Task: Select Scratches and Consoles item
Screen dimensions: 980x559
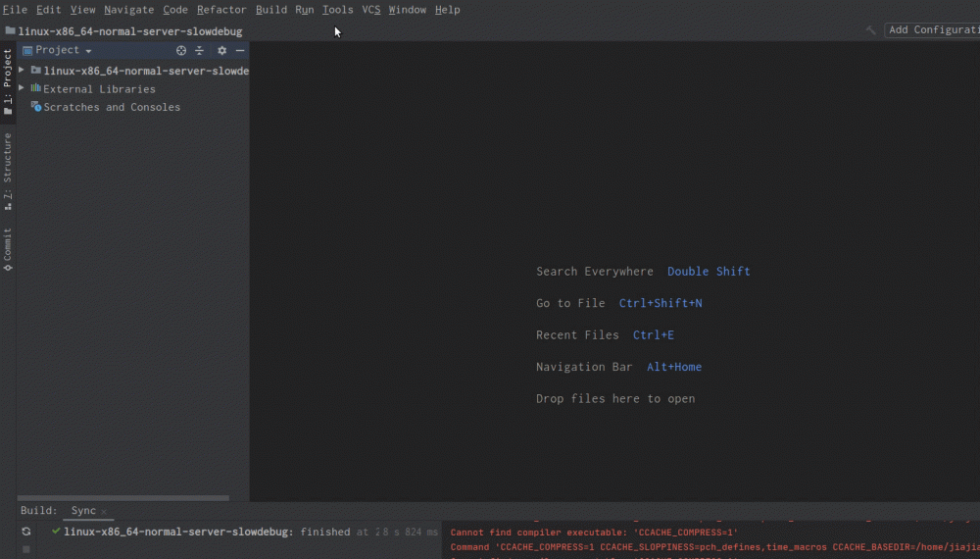Action: (112, 107)
